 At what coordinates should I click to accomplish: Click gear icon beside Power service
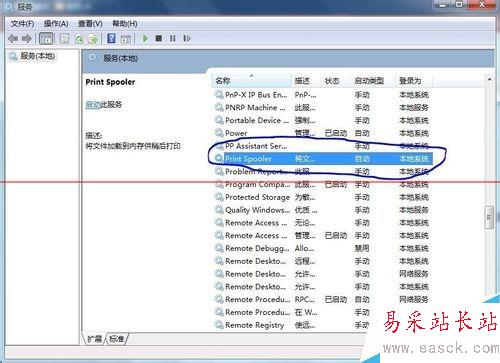pos(219,133)
